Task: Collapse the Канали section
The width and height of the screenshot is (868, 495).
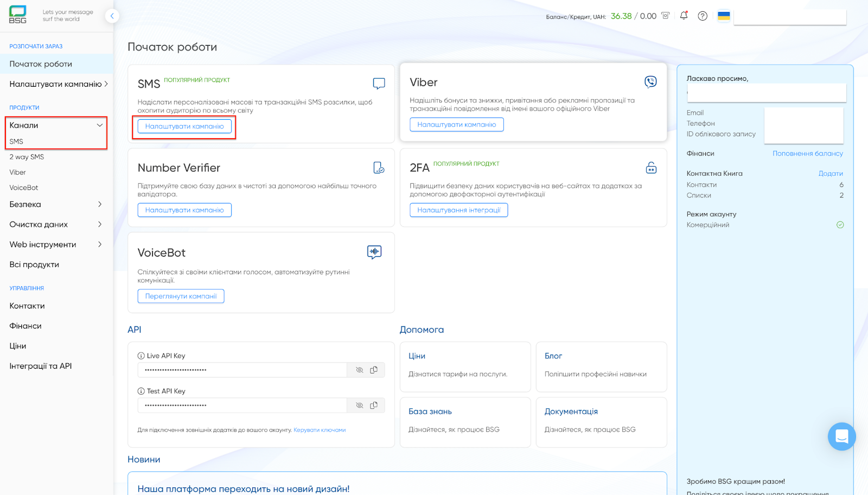Action: (100, 125)
